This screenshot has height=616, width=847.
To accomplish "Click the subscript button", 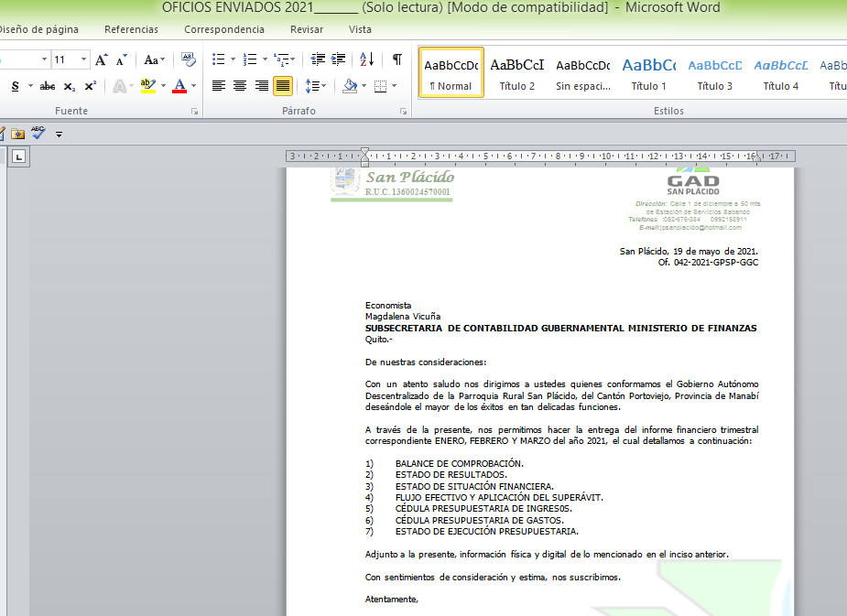I will (70, 86).
